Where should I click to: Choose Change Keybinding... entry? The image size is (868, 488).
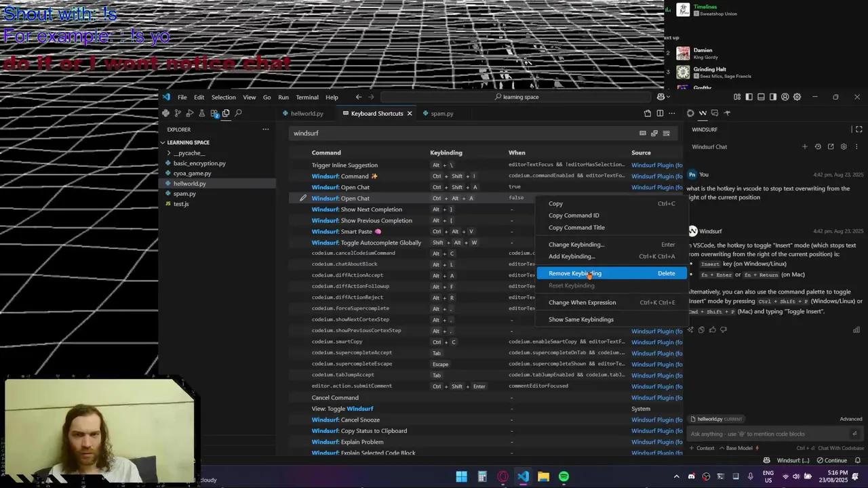[x=612, y=245]
